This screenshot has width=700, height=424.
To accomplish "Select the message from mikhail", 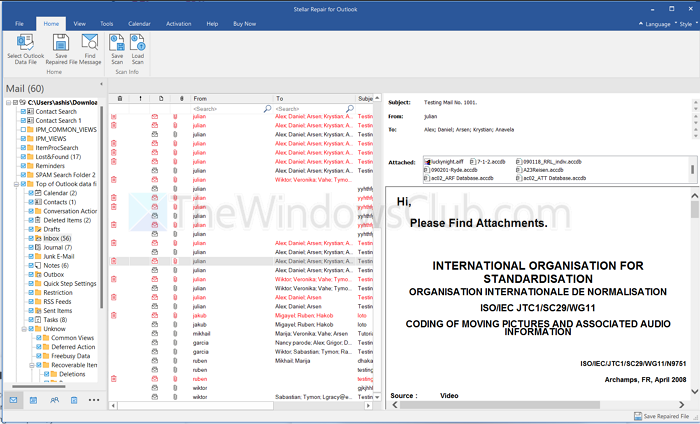I will click(241, 333).
